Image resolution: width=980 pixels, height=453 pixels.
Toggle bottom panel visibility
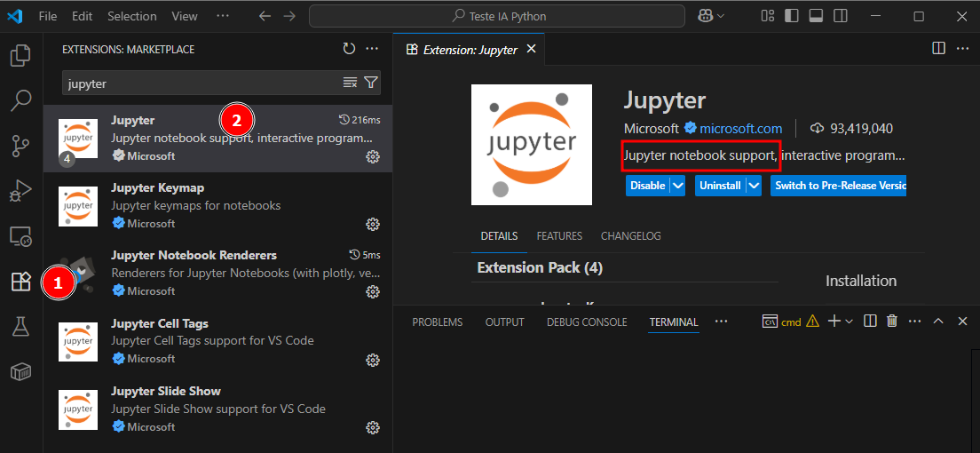pos(816,16)
